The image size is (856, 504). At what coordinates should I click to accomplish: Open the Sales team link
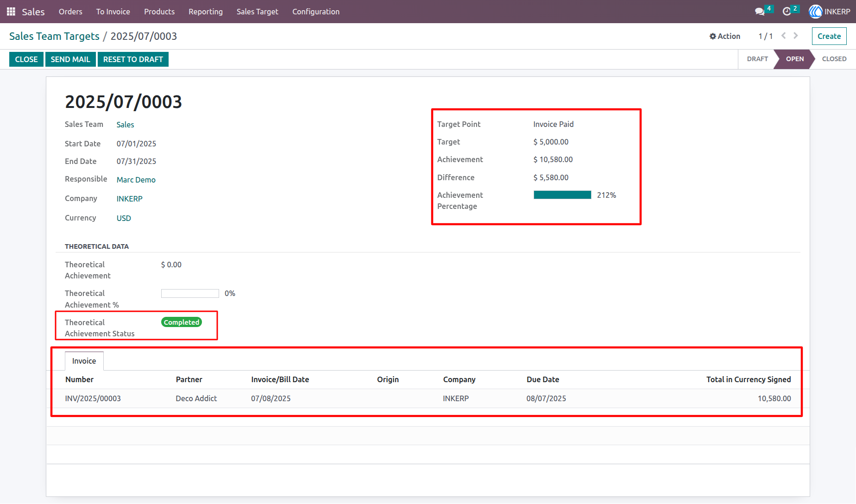point(125,125)
